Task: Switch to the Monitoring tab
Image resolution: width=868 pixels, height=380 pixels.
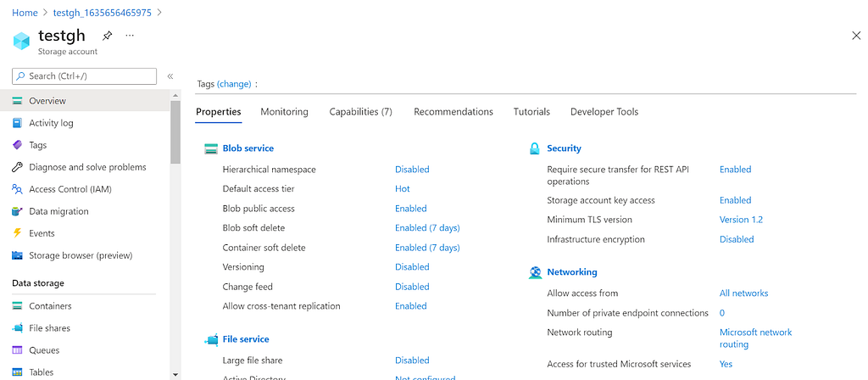Action: coord(285,112)
